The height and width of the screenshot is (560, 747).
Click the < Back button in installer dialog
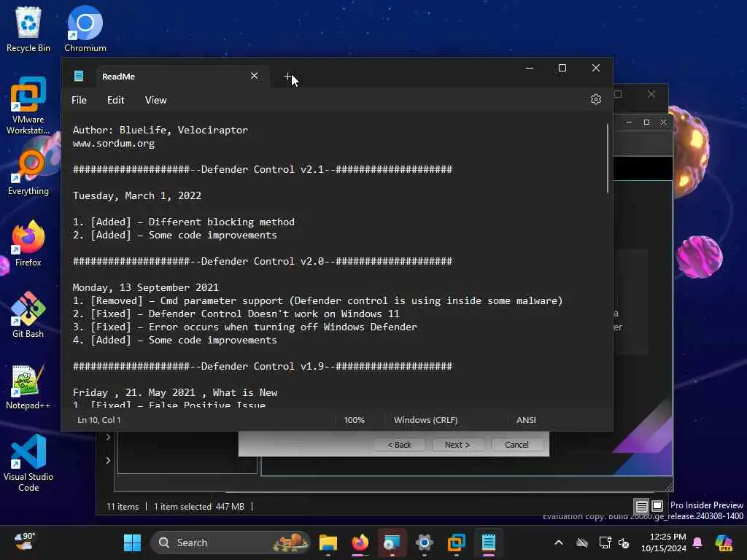pyautogui.click(x=399, y=445)
